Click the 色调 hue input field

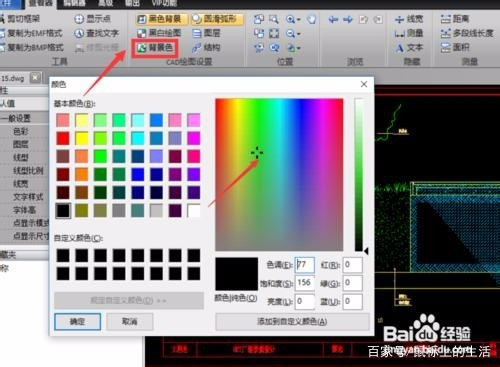(x=305, y=265)
